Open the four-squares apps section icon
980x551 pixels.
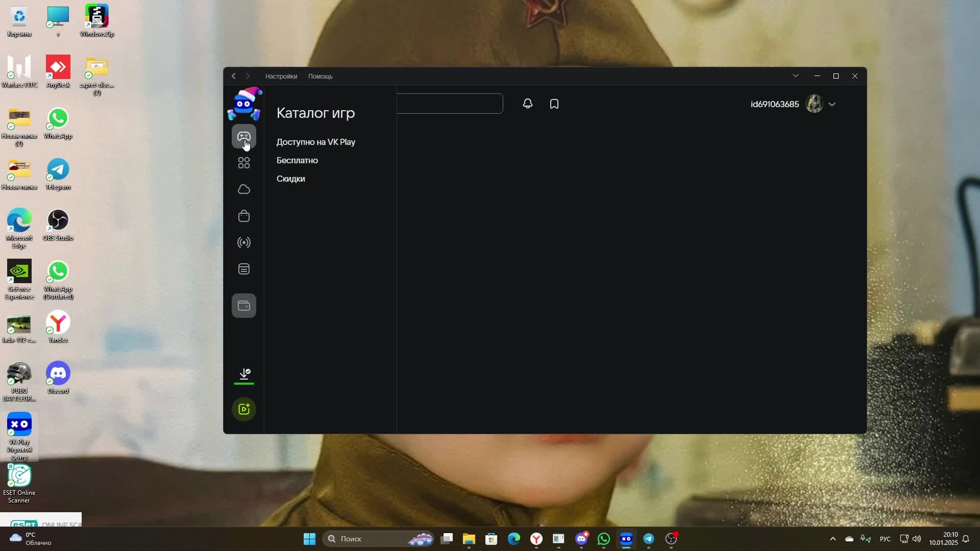click(243, 163)
